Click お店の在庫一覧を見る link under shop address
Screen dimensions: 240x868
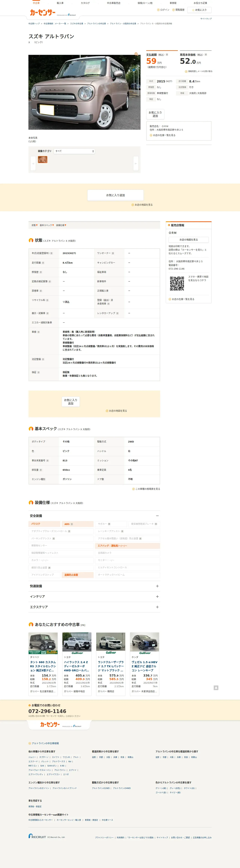pyautogui.click(x=162, y=135)
